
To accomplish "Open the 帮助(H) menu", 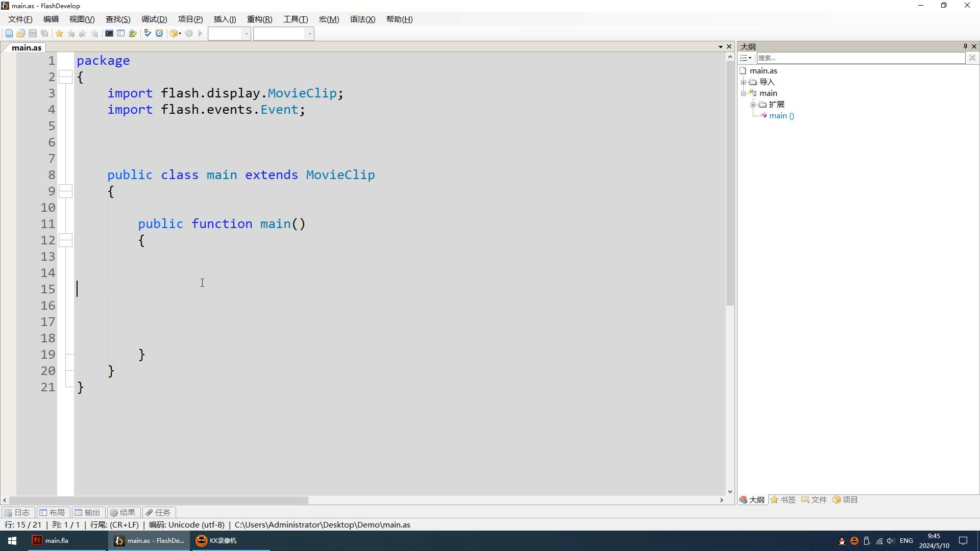I will (400, 19).
